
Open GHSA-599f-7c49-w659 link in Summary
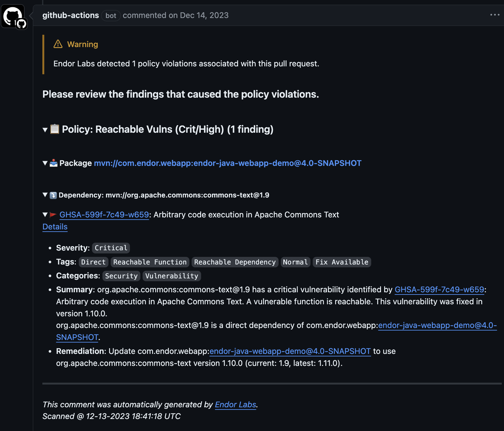pos(439,289)
